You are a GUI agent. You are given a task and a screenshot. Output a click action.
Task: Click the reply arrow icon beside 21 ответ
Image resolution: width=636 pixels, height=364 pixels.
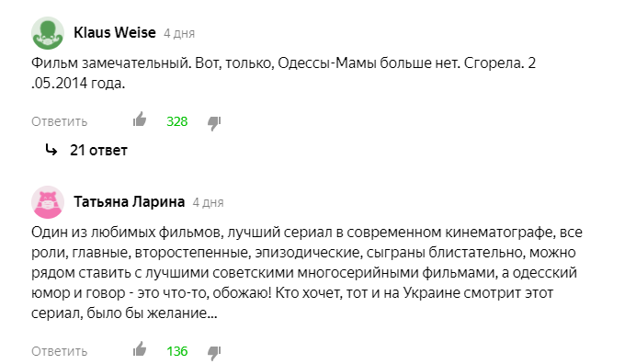(51, 150)
